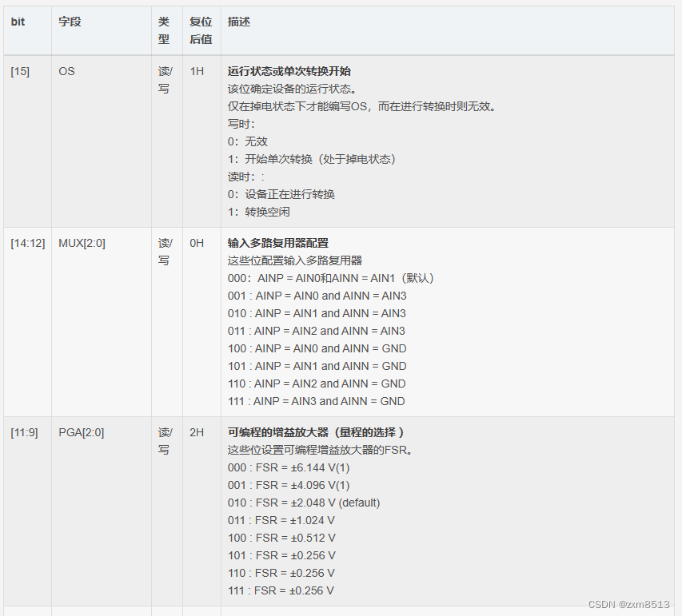
Task: Click the heading '可编程的增益放大器（量程的选择）'
Action: pos(316,432)
